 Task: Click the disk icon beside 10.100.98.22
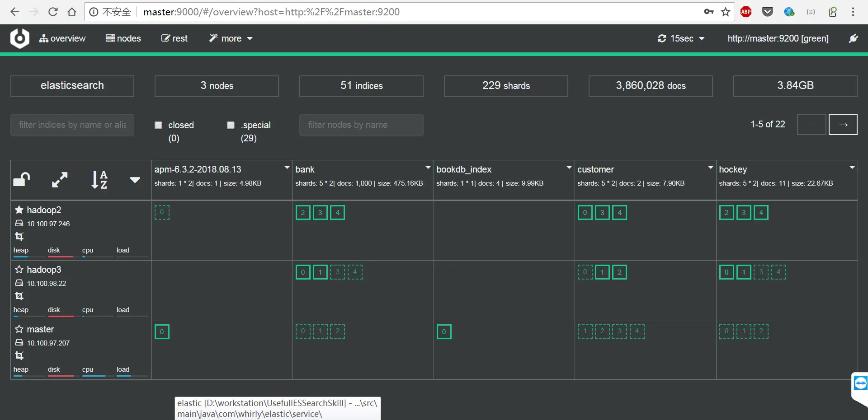pyautogui.click(x=19, y=283)
